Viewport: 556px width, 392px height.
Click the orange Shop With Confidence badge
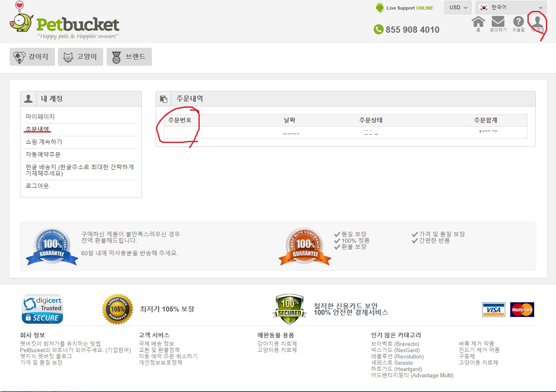point(305,247)
